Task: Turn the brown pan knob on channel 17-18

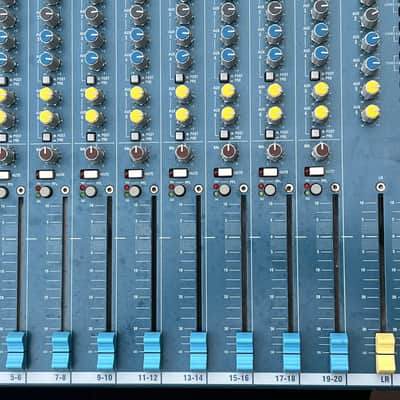Action: (x=275, y=151)
